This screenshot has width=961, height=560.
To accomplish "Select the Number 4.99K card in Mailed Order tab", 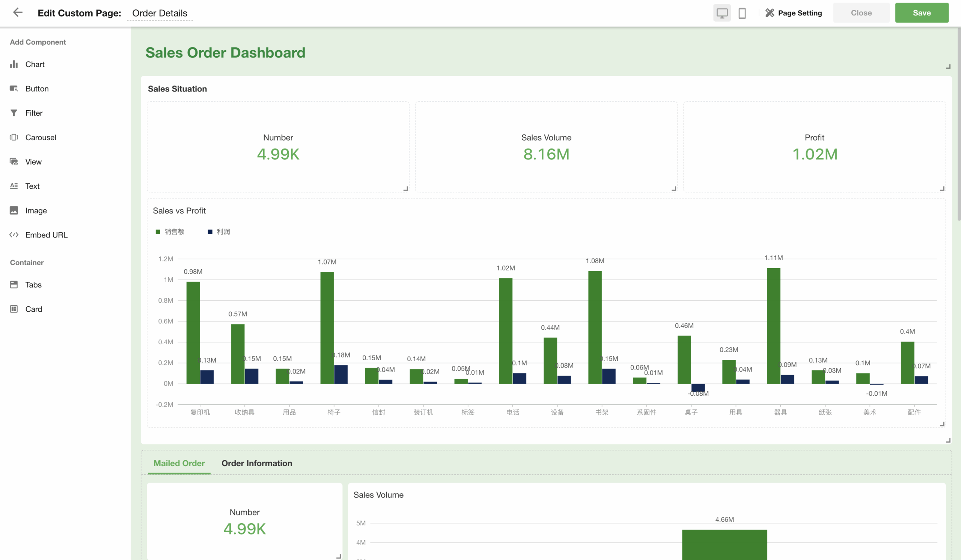I will tap(244, 521).
